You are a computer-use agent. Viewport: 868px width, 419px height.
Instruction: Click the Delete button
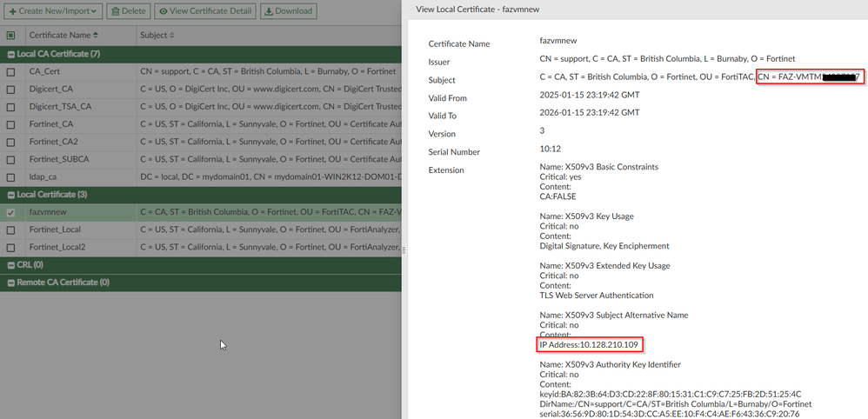(x=129, y=10)
